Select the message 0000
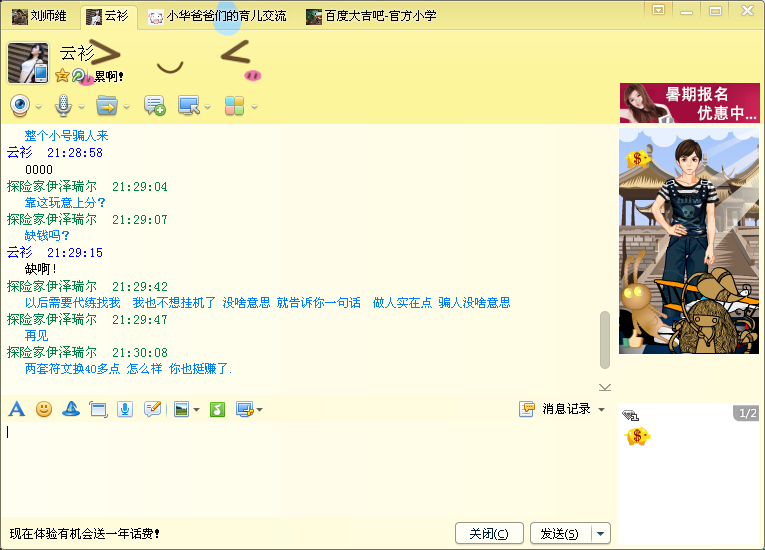Viewport: 765px width, 550px height. [39, 170]
